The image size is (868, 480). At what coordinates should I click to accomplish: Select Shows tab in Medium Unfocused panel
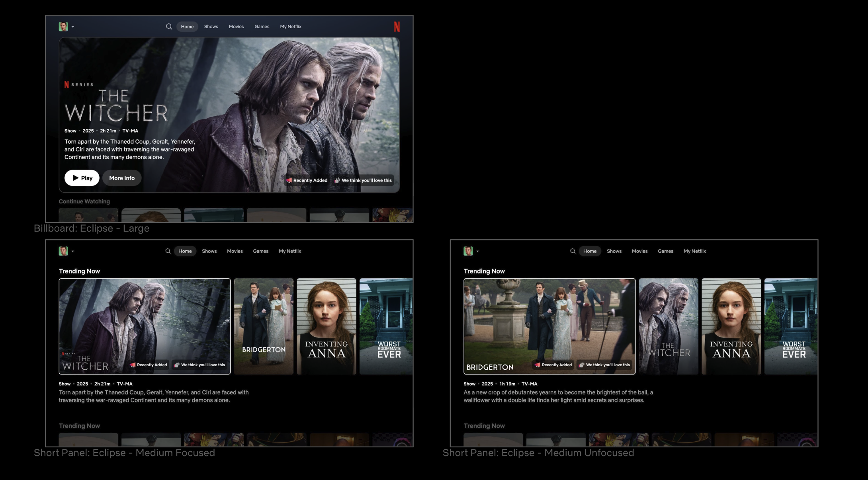614,251
